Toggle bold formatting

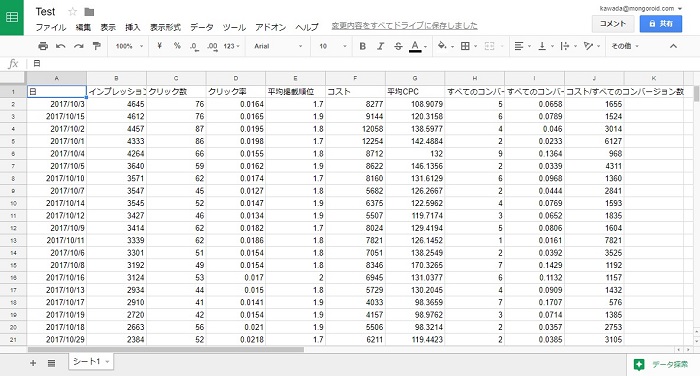(362, 46)
